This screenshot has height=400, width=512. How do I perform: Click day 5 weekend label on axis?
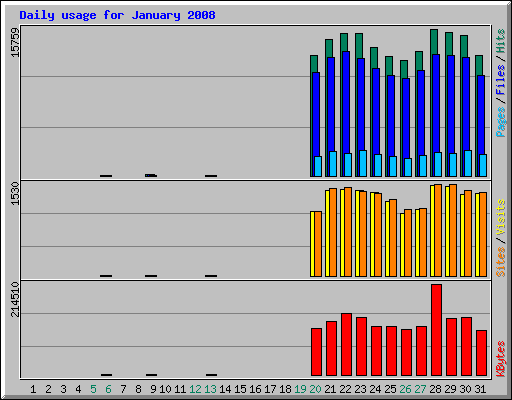click(x=93, y=389)
